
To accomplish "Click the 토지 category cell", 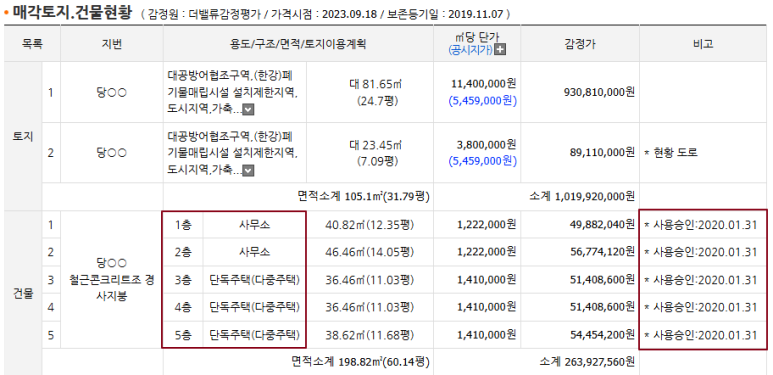I will [23, 136].
